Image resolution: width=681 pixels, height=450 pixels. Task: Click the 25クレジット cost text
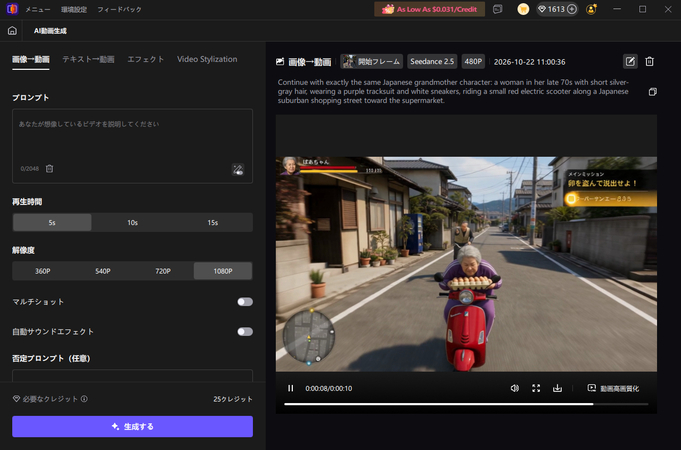coord(233,399)
